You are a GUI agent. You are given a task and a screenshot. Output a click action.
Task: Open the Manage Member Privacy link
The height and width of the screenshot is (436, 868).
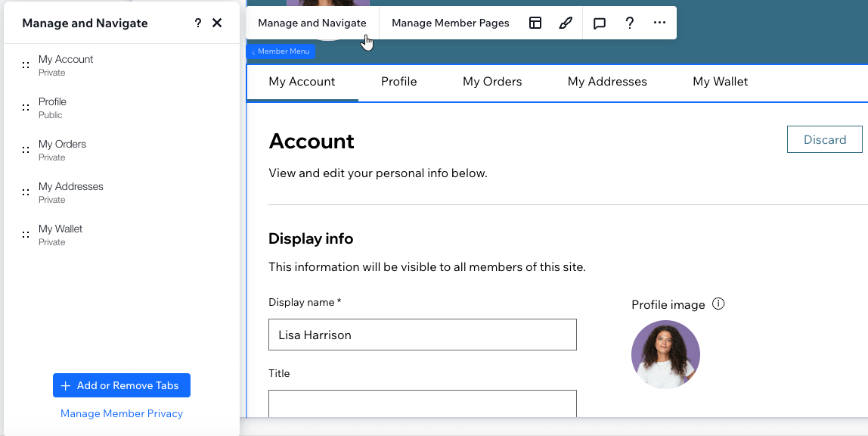121,413
